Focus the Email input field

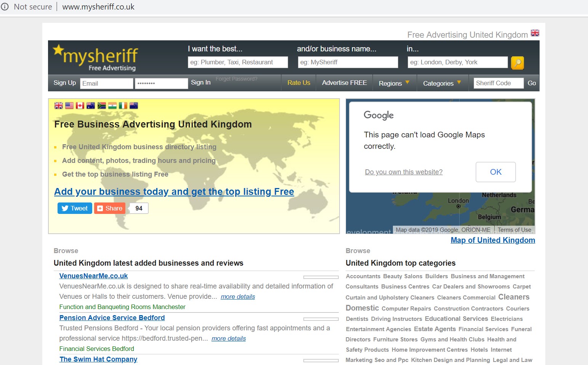coord(107,83)
